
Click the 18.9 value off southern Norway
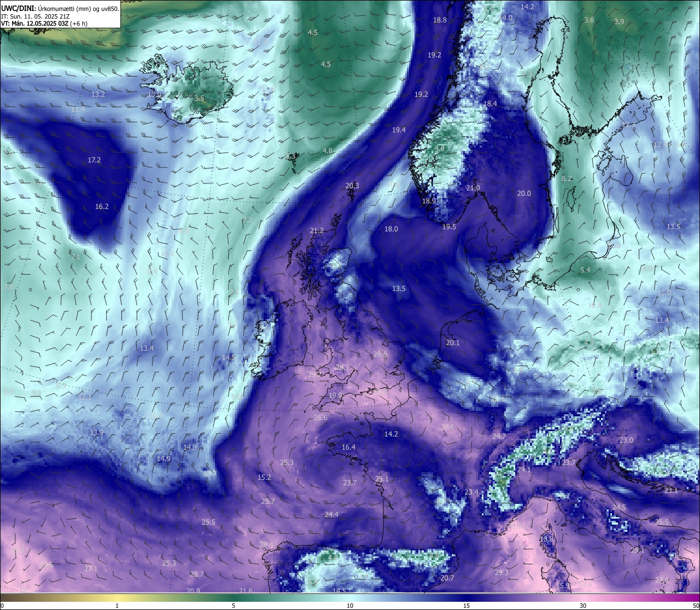[429, 201]
